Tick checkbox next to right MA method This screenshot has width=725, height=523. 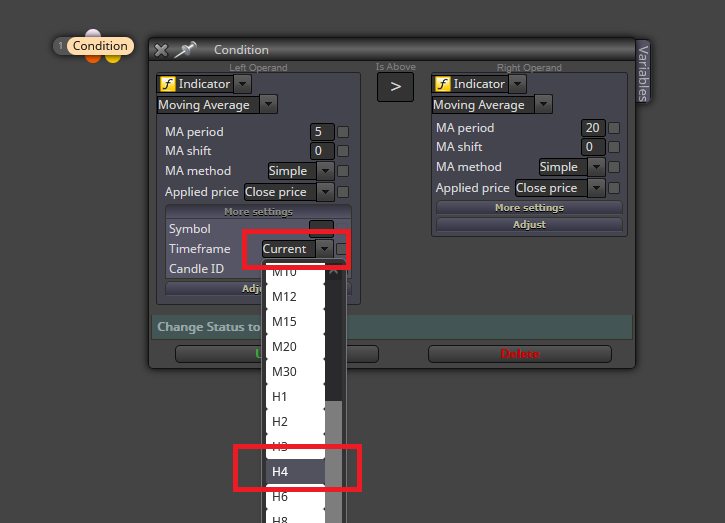(x=614, y=167)
